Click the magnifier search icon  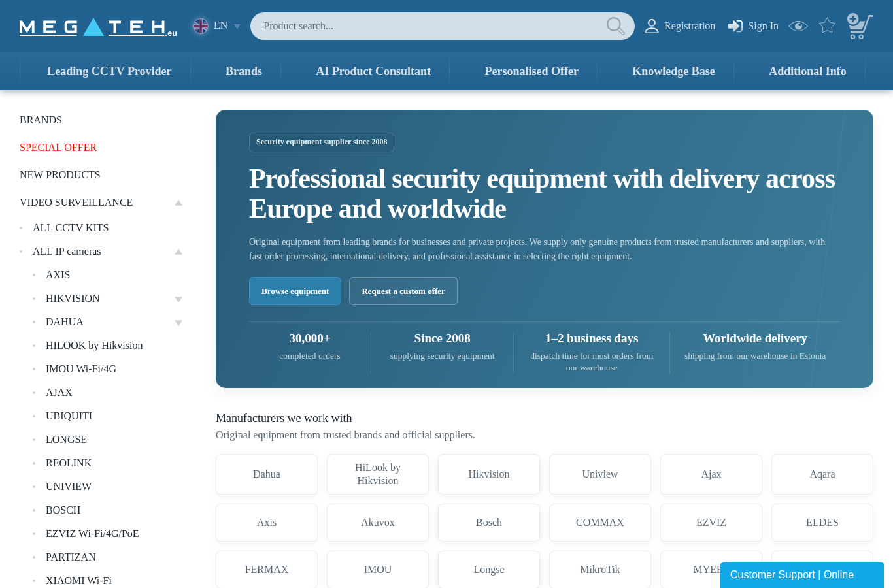point(616,26)
